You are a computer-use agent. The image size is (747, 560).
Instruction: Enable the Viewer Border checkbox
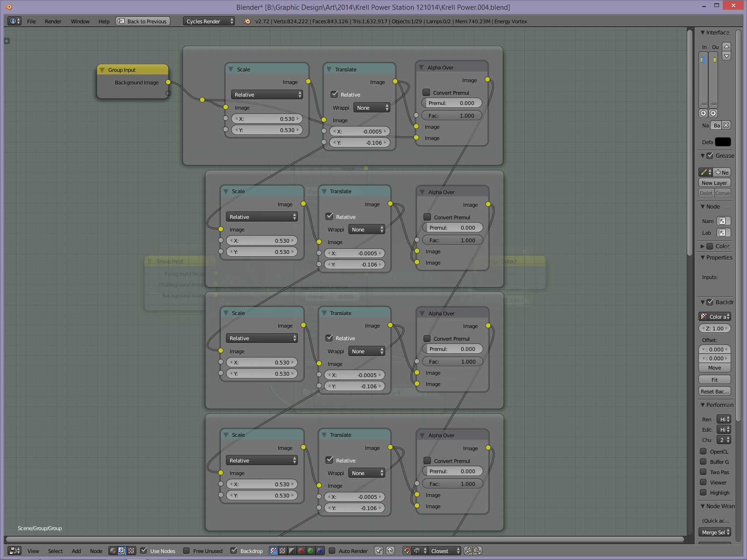[x=703, y=482]
